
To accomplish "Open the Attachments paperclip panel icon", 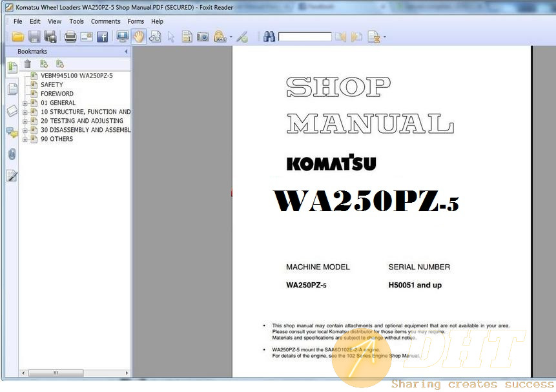I will [x=12, y=154].
